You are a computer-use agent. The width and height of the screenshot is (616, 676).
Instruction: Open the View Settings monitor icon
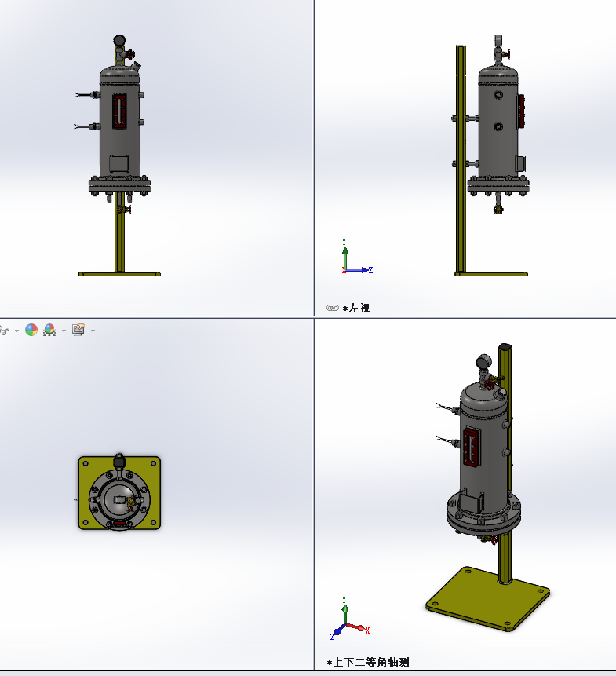pyautogui.click(x=78, y=330)
